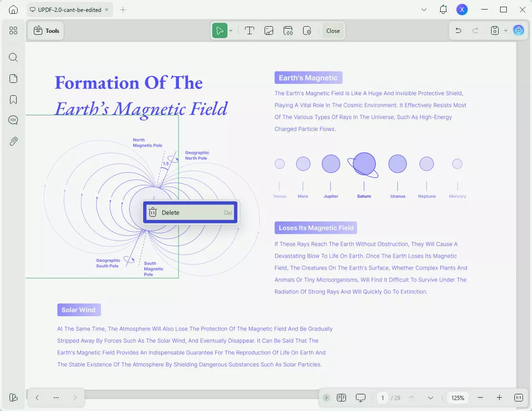Open the Tools menu button
Screen dimensions: 532x411
[46, 30]
